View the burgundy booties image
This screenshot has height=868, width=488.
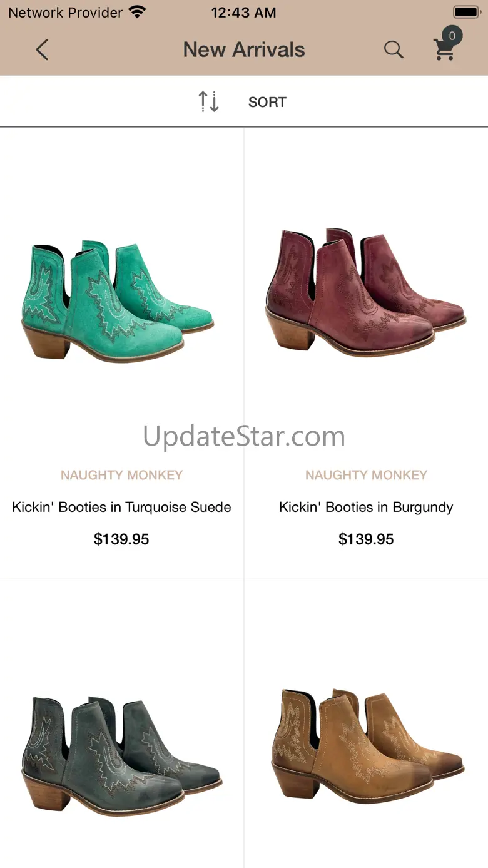click(366, 292)
